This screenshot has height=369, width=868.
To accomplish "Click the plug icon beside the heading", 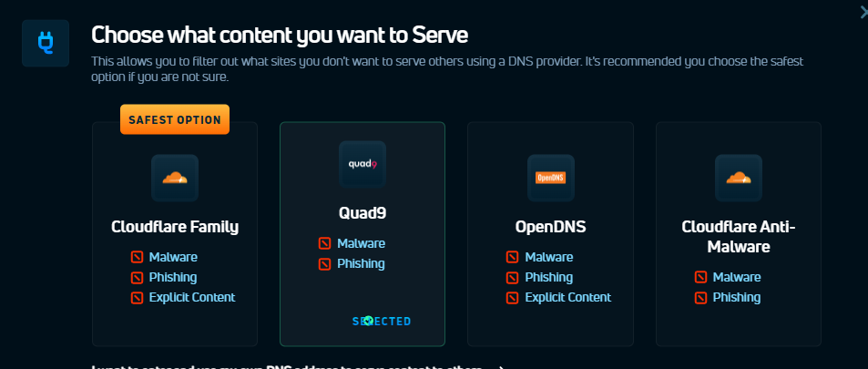I will pyautogui.click(x=46, y=43).
